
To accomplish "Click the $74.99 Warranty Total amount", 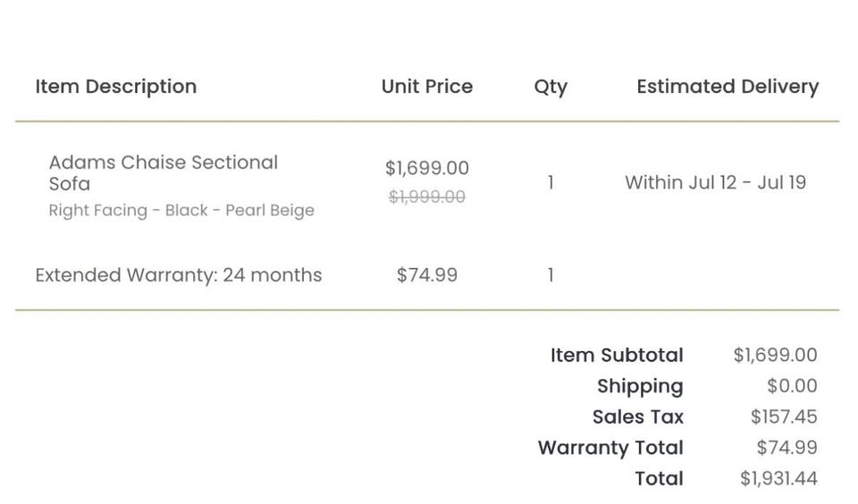I will tap(786, 448).
